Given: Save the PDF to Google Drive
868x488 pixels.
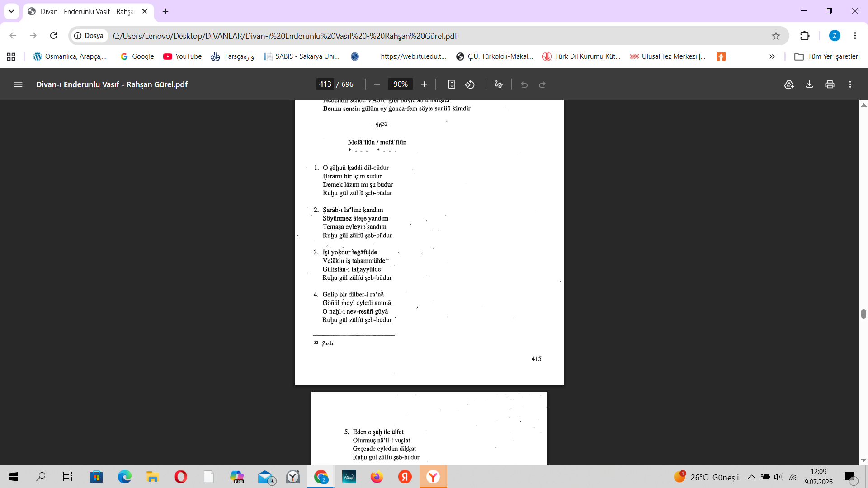Looking at the screenshot, I should tap(789, 84).
